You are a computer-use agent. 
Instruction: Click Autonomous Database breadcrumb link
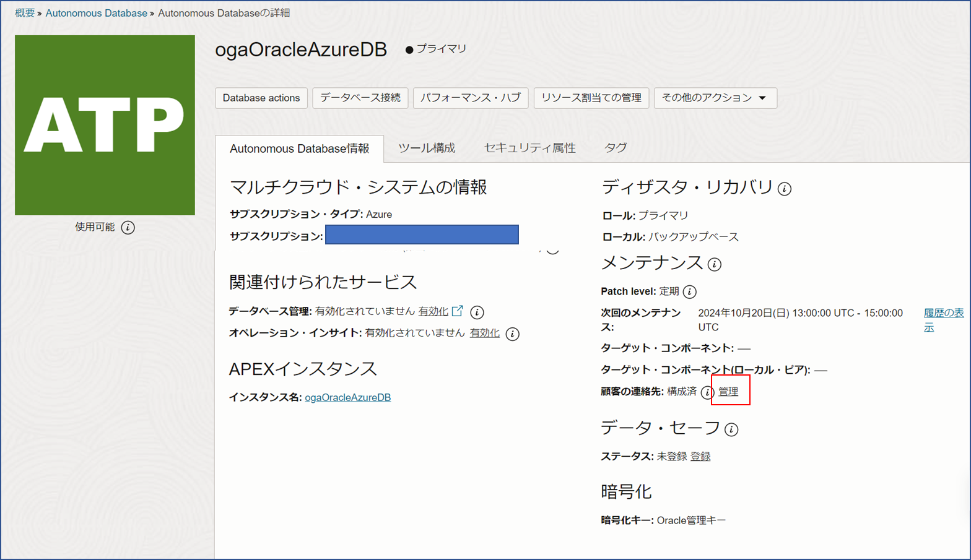click(x=97, y=13)
